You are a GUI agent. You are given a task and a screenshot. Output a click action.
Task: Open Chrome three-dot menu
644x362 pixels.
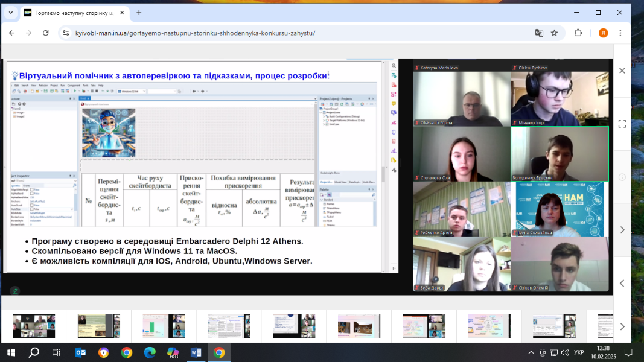tap(620, 33)
